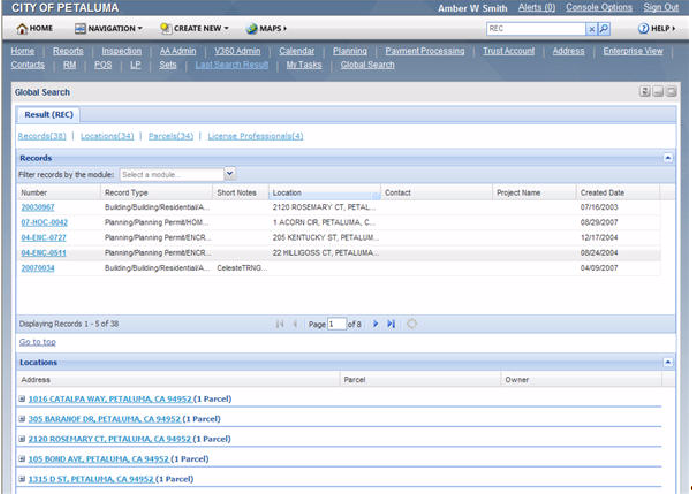692x495 pixels.
Task: Click the page number input field
Action: [x=336, y=324]
